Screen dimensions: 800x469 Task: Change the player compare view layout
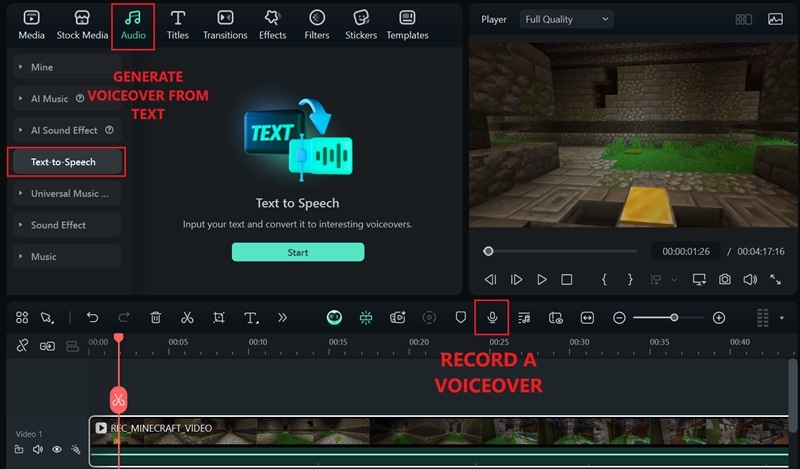(x=743, y=19)
